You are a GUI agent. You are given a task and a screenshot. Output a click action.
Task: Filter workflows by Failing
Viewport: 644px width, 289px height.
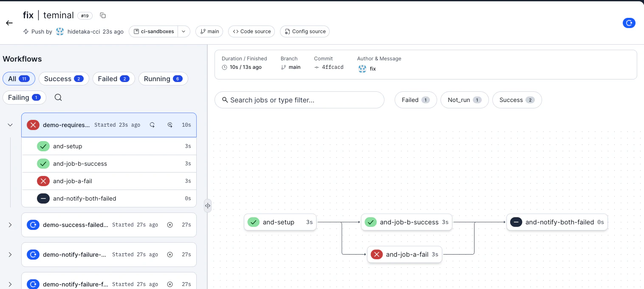[x=24, y=97]
